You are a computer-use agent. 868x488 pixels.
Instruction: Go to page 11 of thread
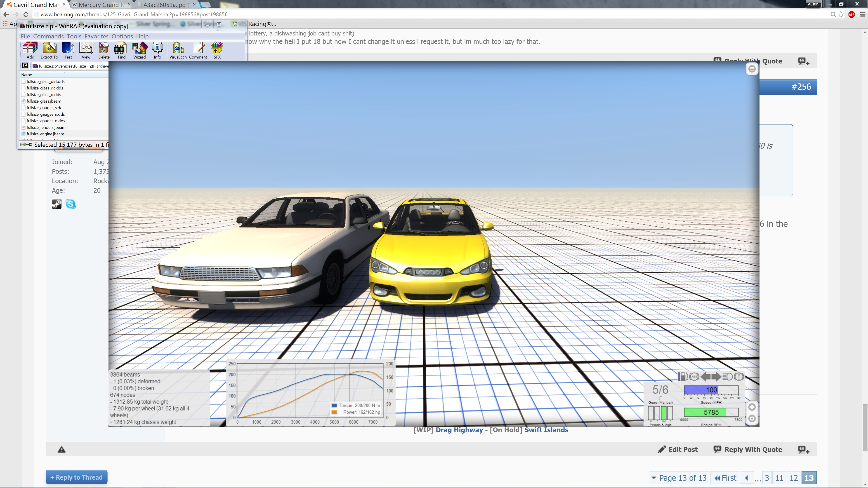[x=779, y=478]
